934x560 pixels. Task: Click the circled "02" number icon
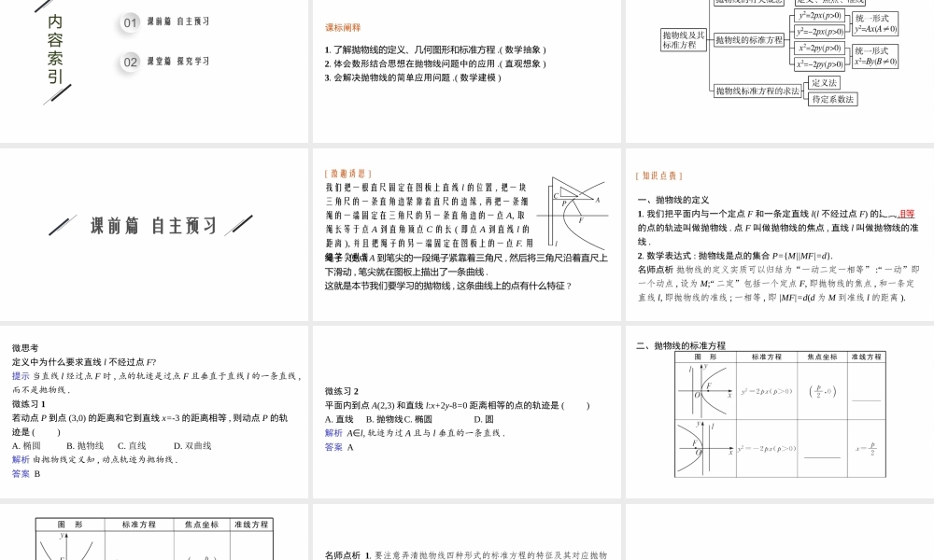pyautogui.click(x=128, y=60)
